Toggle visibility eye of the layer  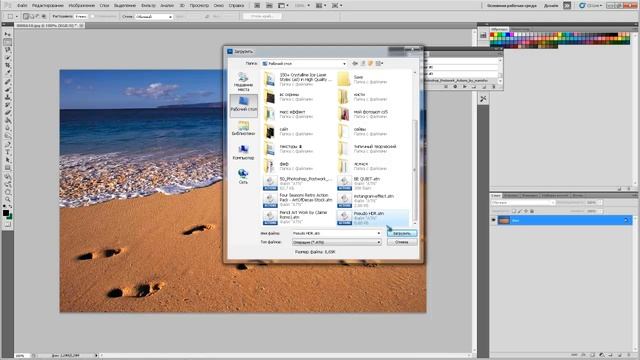[493, 220]
